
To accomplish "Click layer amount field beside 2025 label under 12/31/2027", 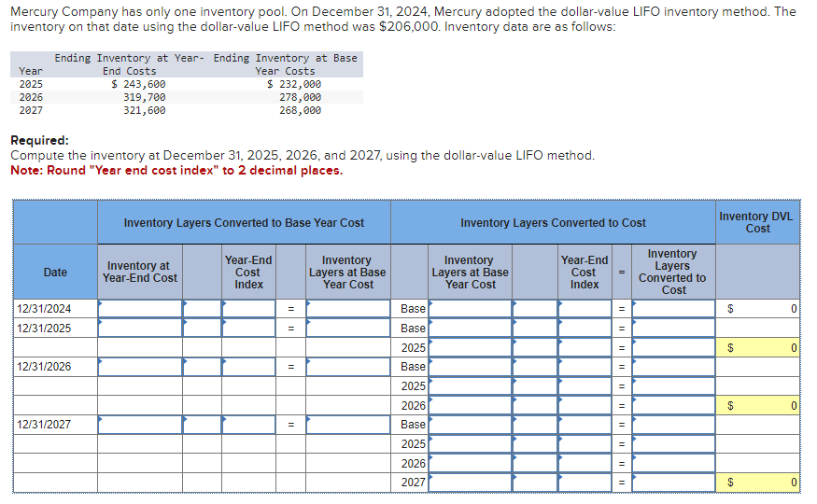I will pos(470,443).
